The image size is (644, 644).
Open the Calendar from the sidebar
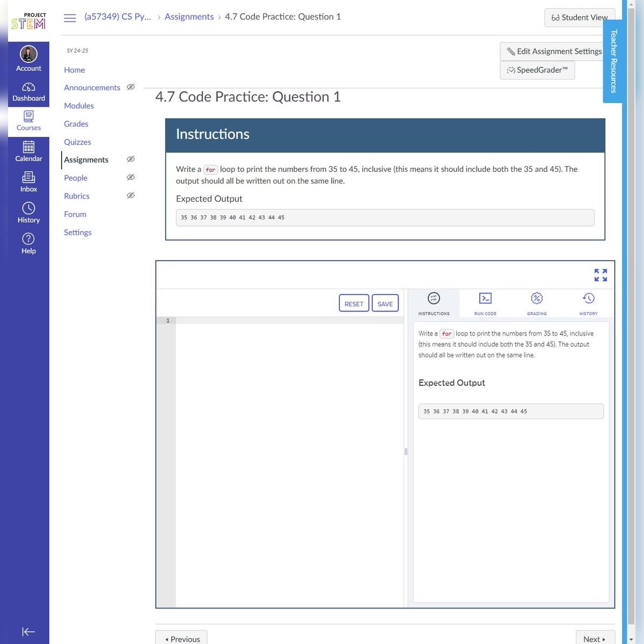tap(28, 147)
